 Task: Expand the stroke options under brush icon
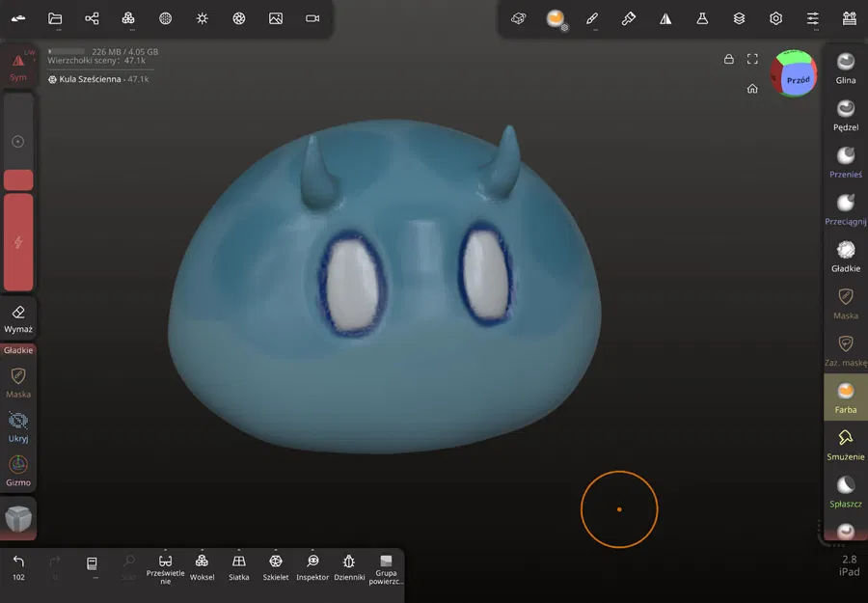coord(592,32)
